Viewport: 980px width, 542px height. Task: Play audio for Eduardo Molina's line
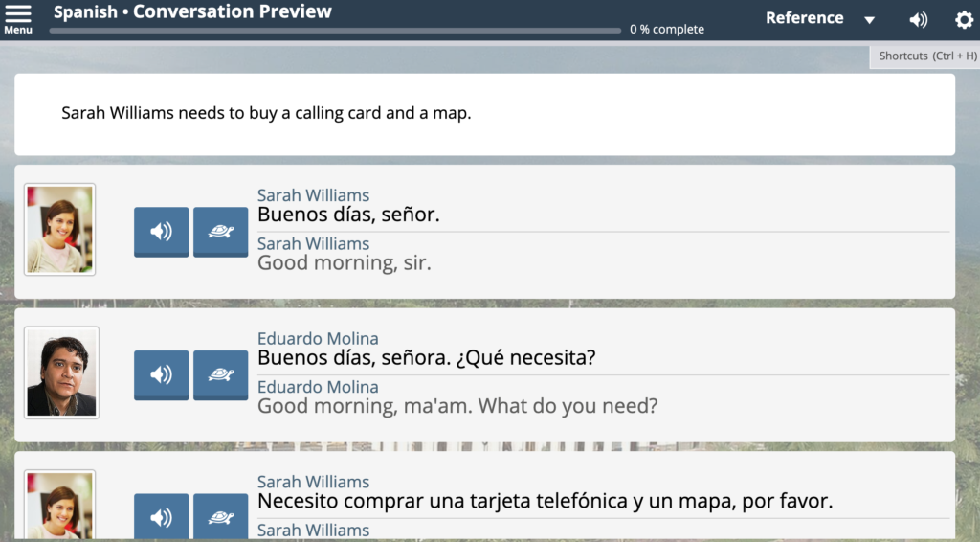[161, 374]
